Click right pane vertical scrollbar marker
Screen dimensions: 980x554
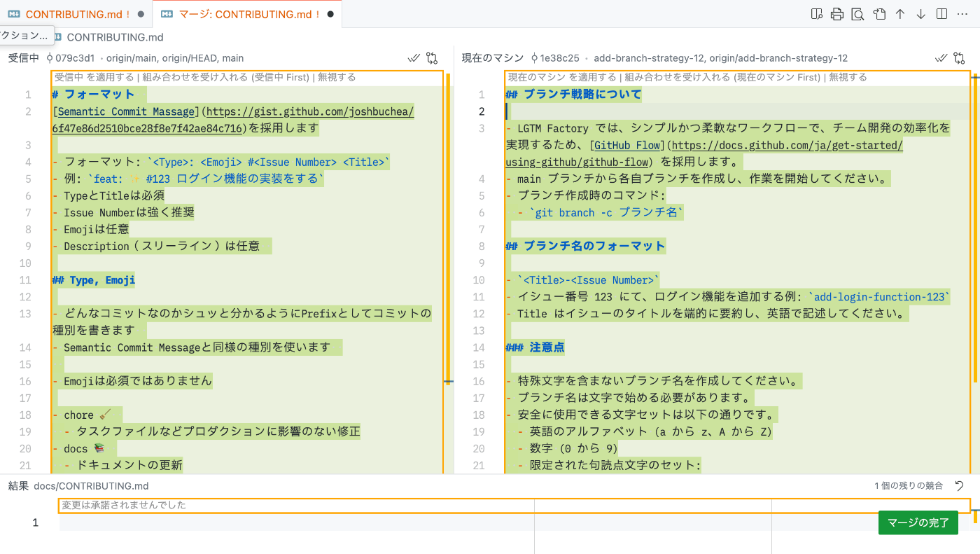click(975, 228)
